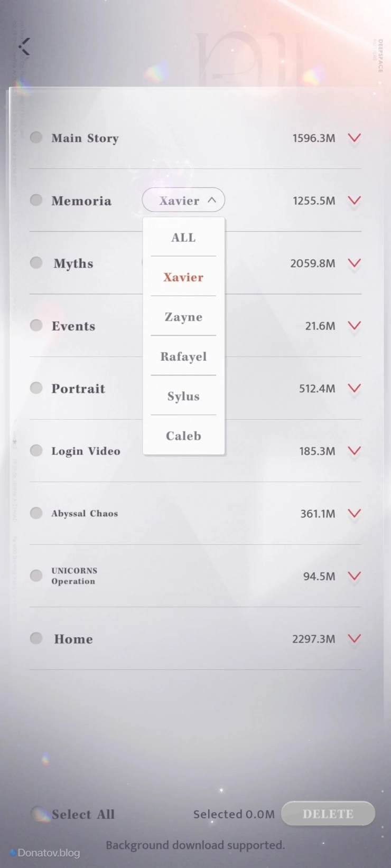Expand the Home section red chevron
Viewport: 391px width, 868px height.
pyautogui.click(x=354, y=639)
